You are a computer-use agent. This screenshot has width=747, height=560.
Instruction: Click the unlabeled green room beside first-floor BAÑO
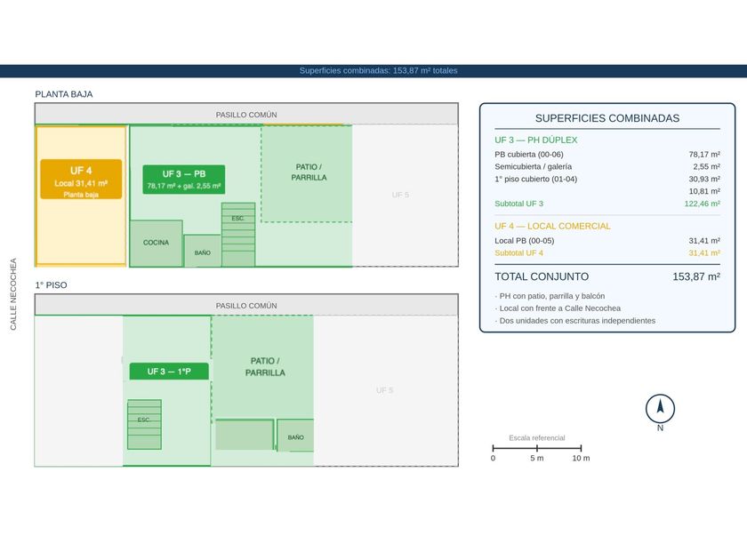(245, 435)
